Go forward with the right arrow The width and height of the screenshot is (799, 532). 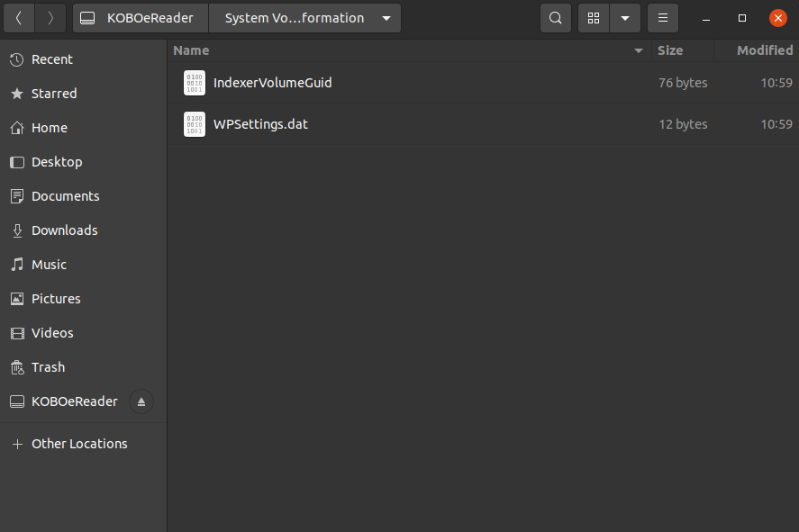point(50,18)
